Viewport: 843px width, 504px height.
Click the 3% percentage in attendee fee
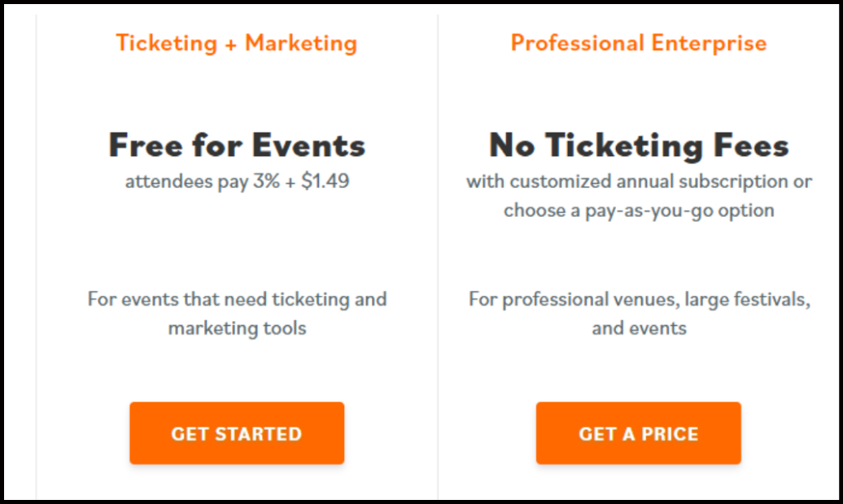pos(266,181)
